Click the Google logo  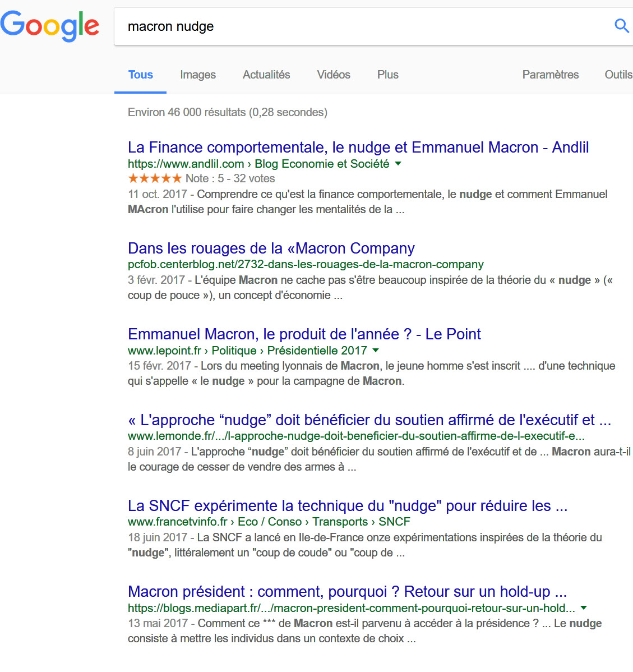[50, 26]
